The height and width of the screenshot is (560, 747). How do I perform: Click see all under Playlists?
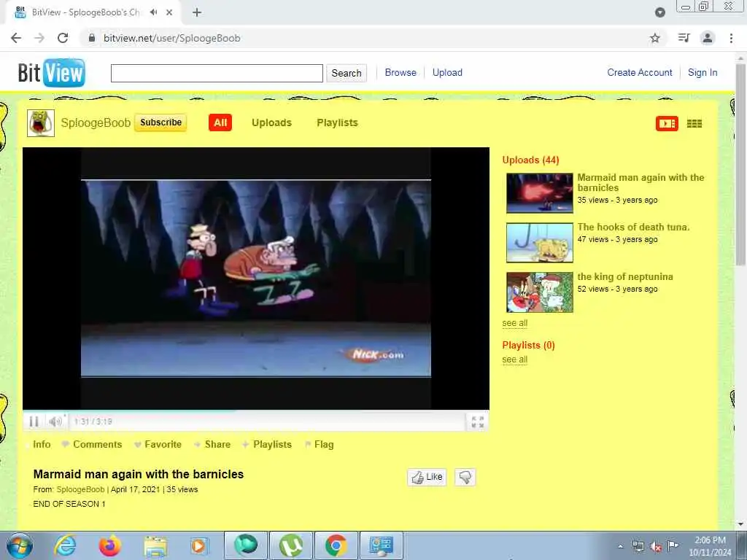tap(514, 359)
